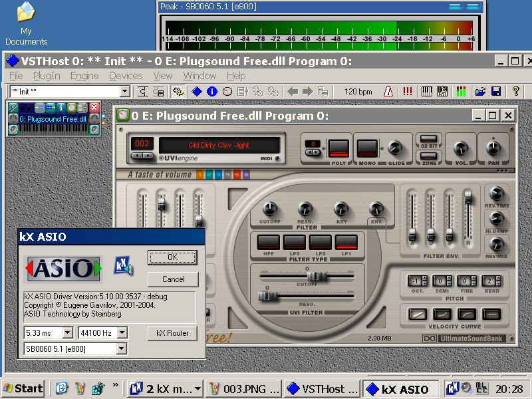Click the floppy disk save toolbar icon
Image resolution: width=532 pixels, height=399 pixels.
[x=495, y=91]
